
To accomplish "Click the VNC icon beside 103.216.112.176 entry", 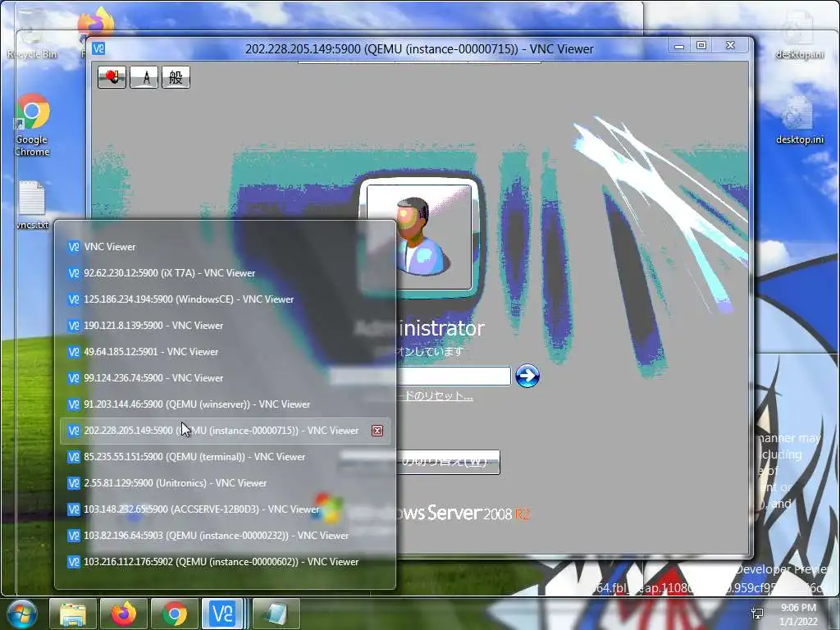I will (x=73, y=562).
